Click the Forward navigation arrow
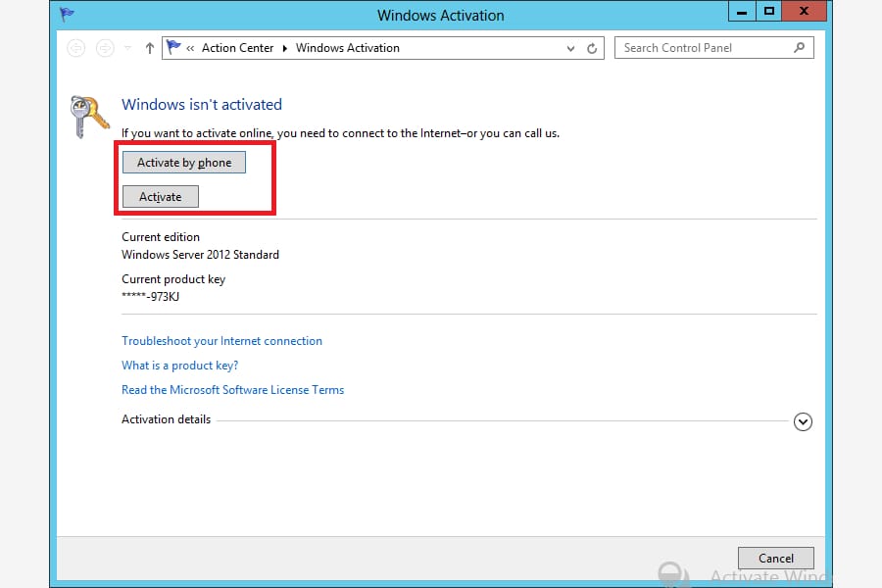Viewport: 882px width, 588px height. pyautogui.click(x=105, y=48)
